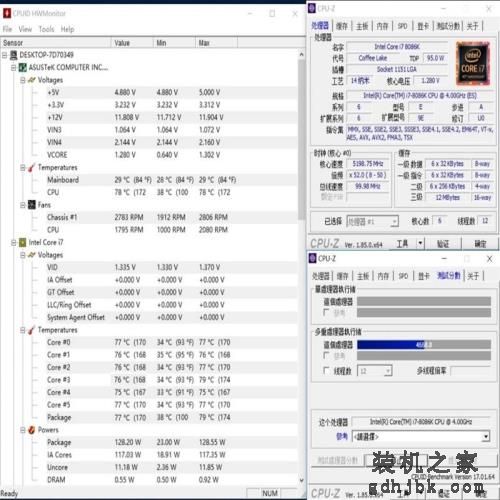Image resolution: width=500 pixels, height=500 pixels.
Task: Click the Intel Core i7 logo image
Action: pyautogui.click(x=473, y=63)
